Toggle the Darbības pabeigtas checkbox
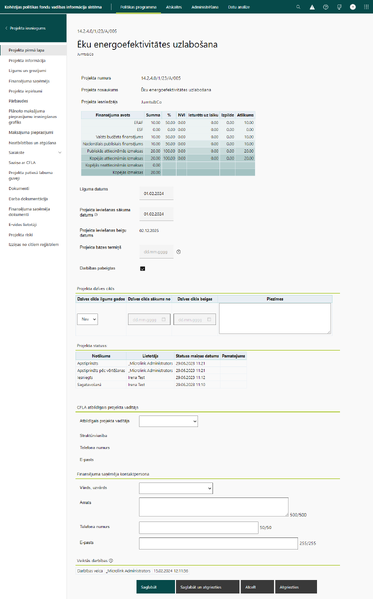The image size is (373, 599). (x=143, y=269)
